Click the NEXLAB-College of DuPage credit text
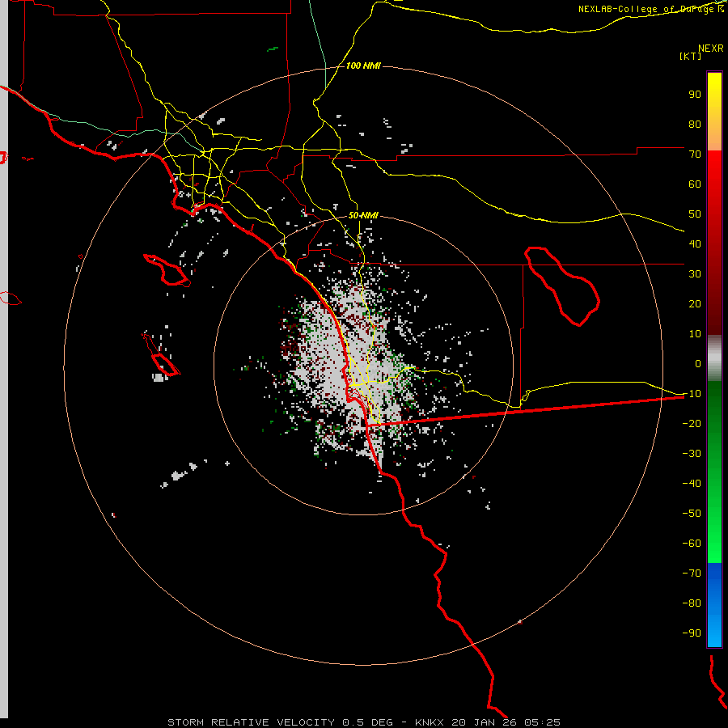 650,9
